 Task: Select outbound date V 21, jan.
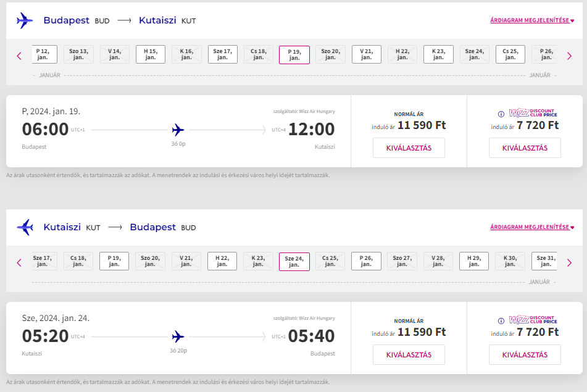tap(367, 54)
